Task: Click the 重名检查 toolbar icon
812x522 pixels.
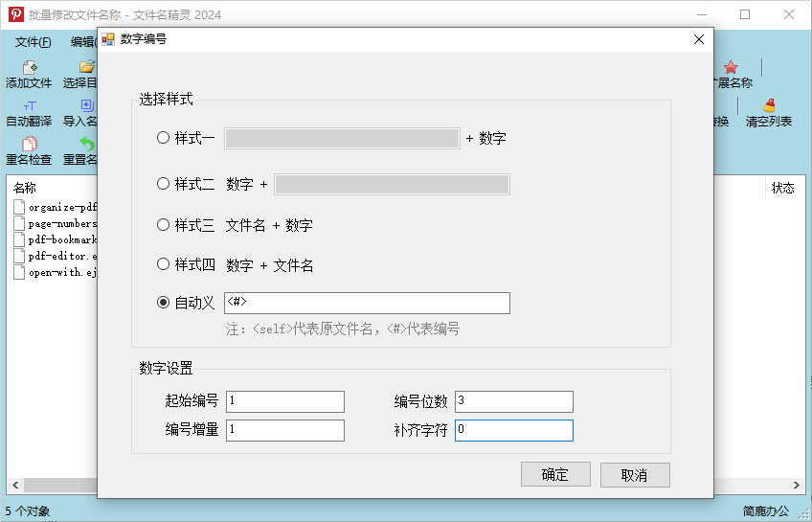Action: (30, 145)
